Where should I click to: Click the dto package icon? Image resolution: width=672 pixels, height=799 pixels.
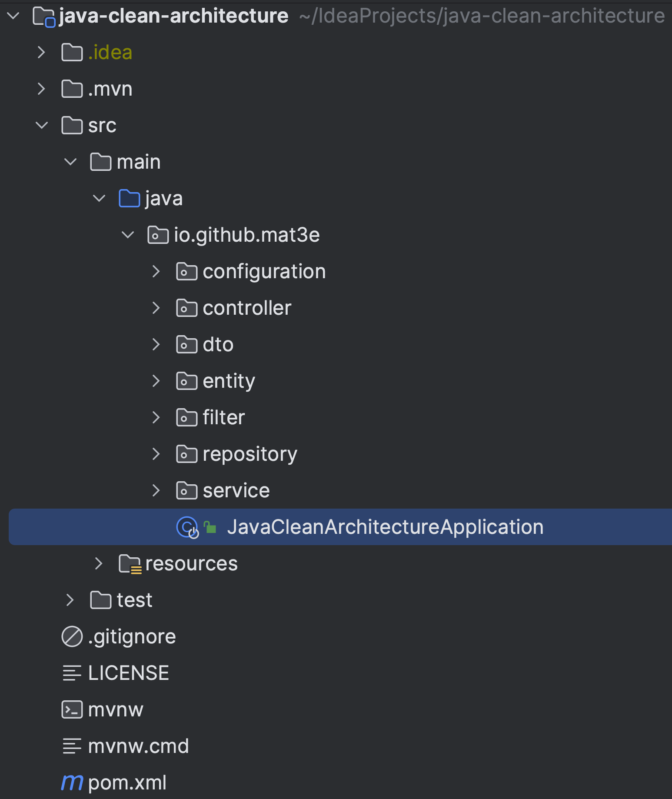[x=187, y=345]
